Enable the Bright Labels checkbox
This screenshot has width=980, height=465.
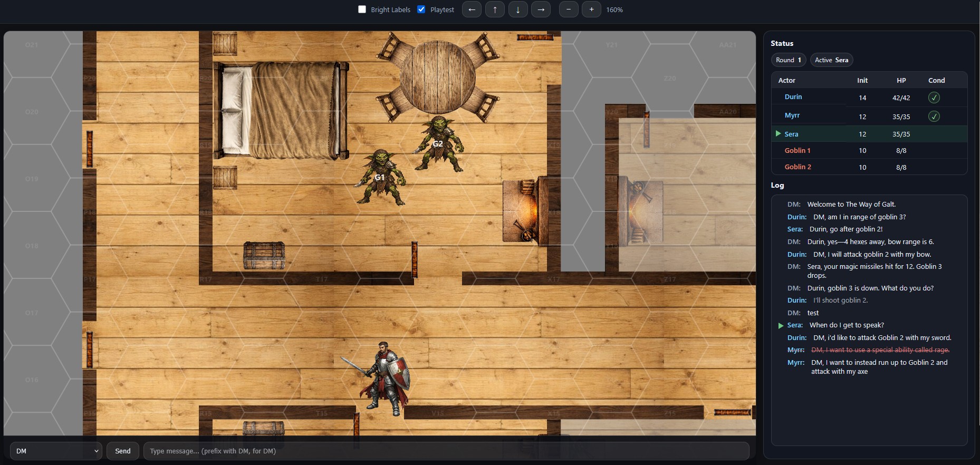click(362, 9)
